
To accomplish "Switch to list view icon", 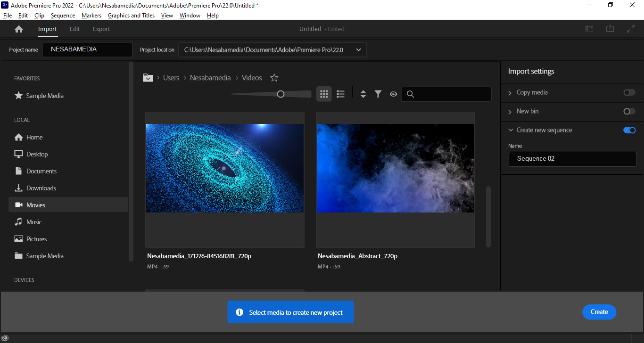I will point(341,94).
